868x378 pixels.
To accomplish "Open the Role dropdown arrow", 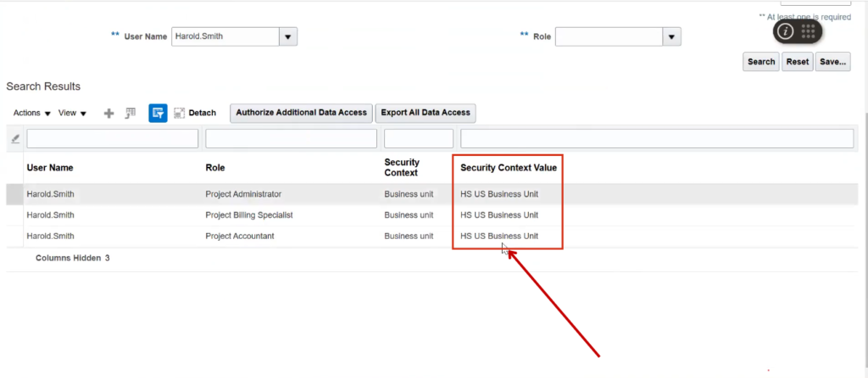I will tap(672, 36).
